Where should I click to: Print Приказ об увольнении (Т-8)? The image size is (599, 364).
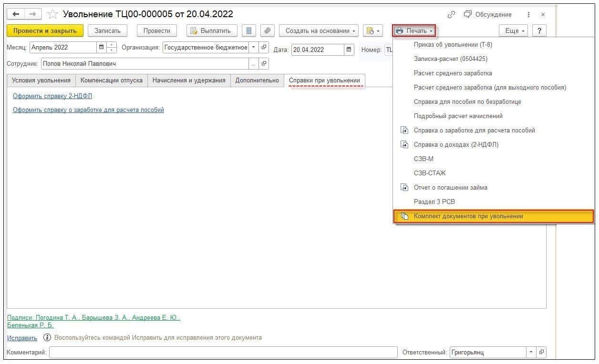494,45
